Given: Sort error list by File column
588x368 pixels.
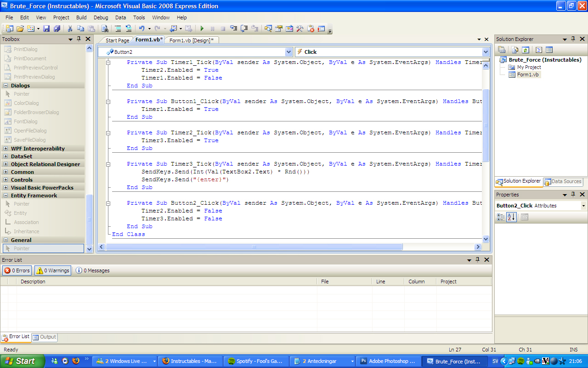Looking at the screenshot, I should point(345,282).
